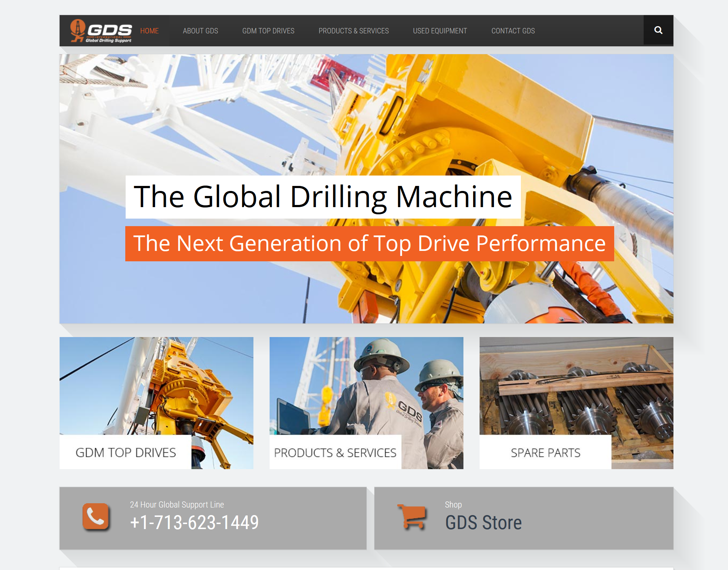Click 'The Global Drilling Machine' banner headline

tap(323, 197)
